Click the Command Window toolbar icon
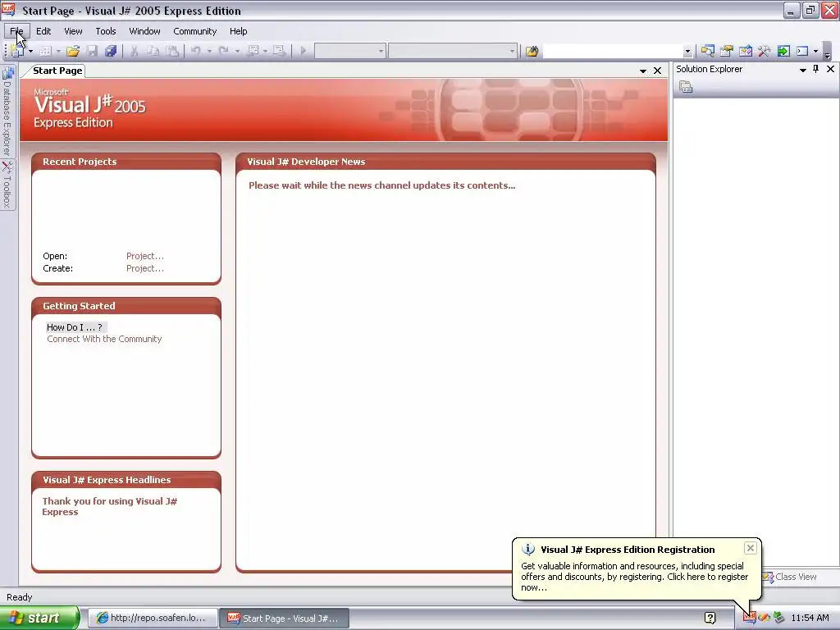 coord(802,51)
